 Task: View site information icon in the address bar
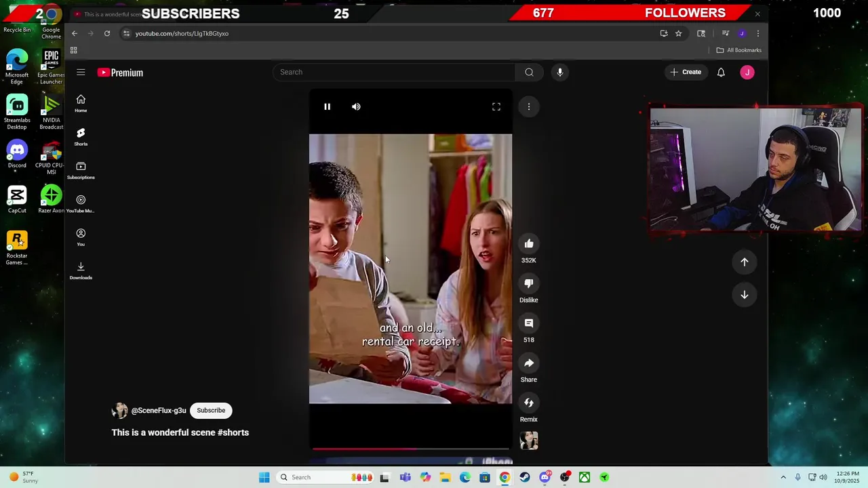125,33
